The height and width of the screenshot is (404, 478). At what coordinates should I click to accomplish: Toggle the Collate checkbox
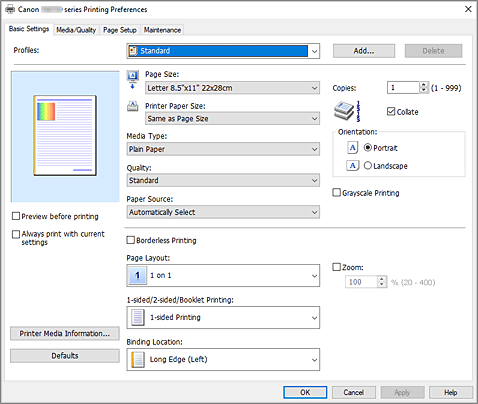(x=391, y=111)
